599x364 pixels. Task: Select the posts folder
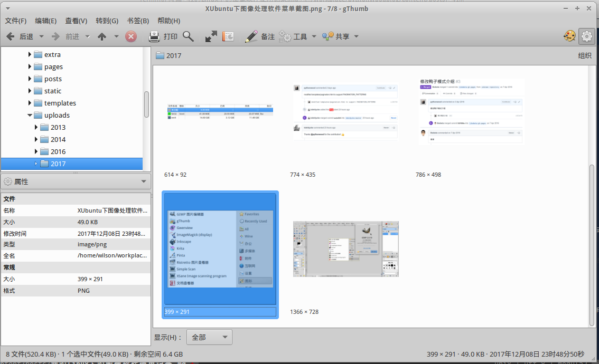[x=53, y=79]
